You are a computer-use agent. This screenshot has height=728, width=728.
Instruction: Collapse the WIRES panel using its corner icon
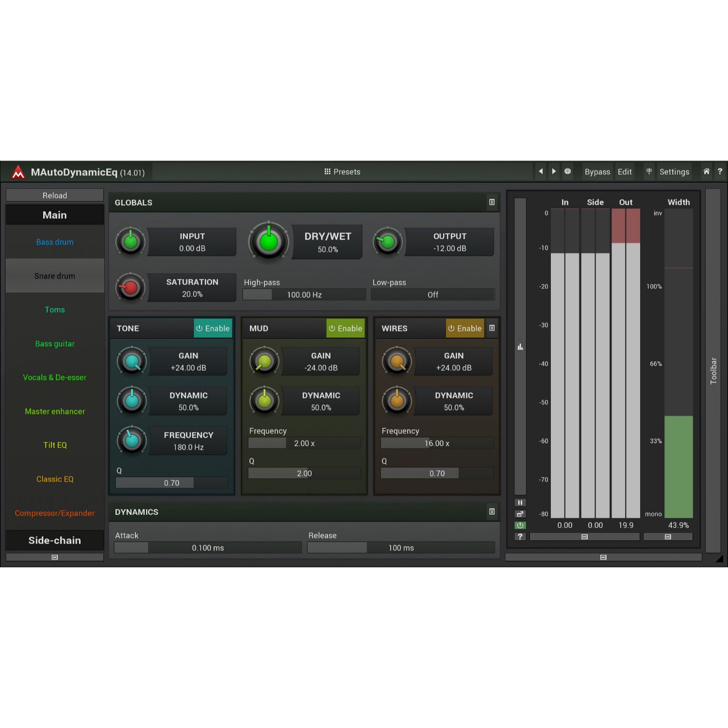pos(492,328)
